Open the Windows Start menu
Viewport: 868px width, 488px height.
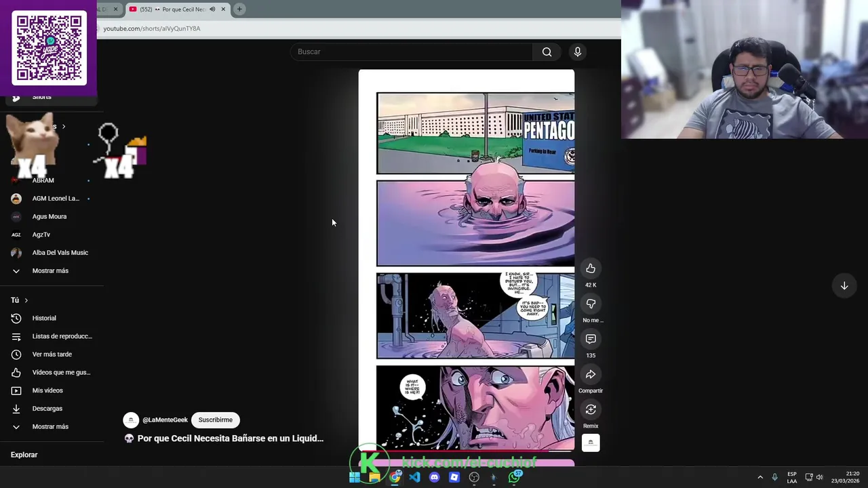pos(354,477)
